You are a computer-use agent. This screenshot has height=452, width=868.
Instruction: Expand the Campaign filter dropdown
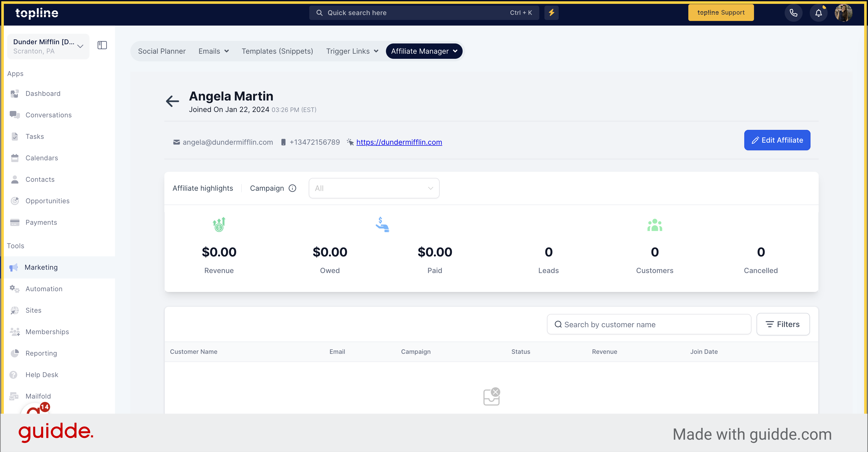tap(373, 188)
